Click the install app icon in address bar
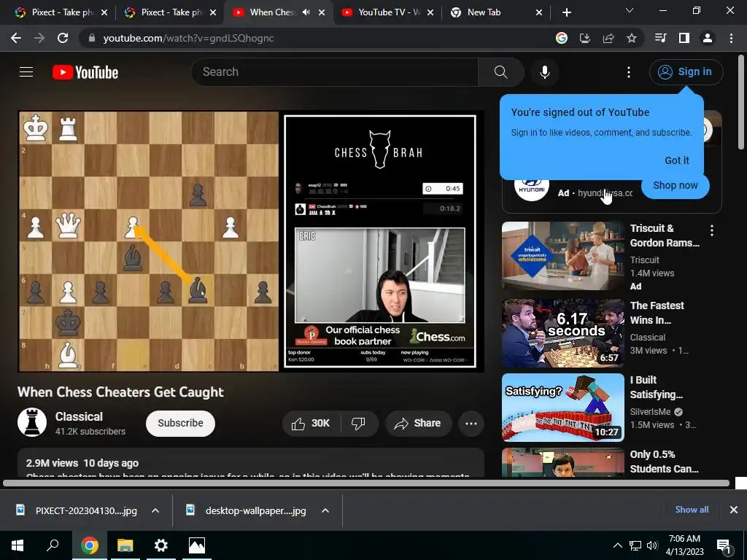This screenshot has height=560, width=747. point(585,38)
